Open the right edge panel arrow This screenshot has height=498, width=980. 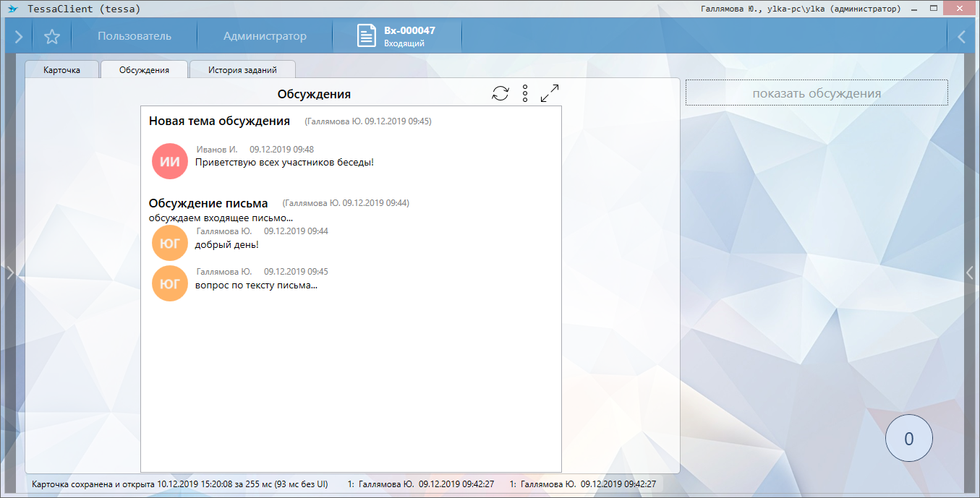971,272
